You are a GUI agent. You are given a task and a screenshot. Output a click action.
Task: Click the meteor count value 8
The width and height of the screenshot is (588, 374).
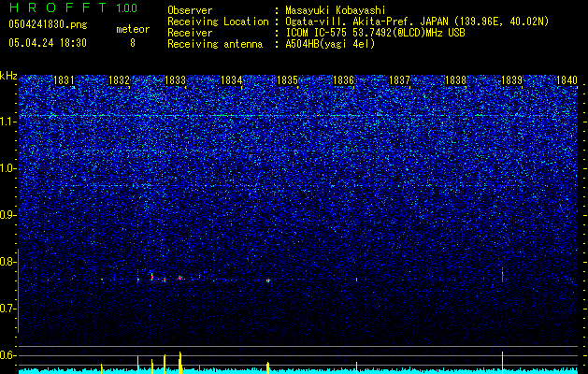pyautogui.click(x=133, y=43)
